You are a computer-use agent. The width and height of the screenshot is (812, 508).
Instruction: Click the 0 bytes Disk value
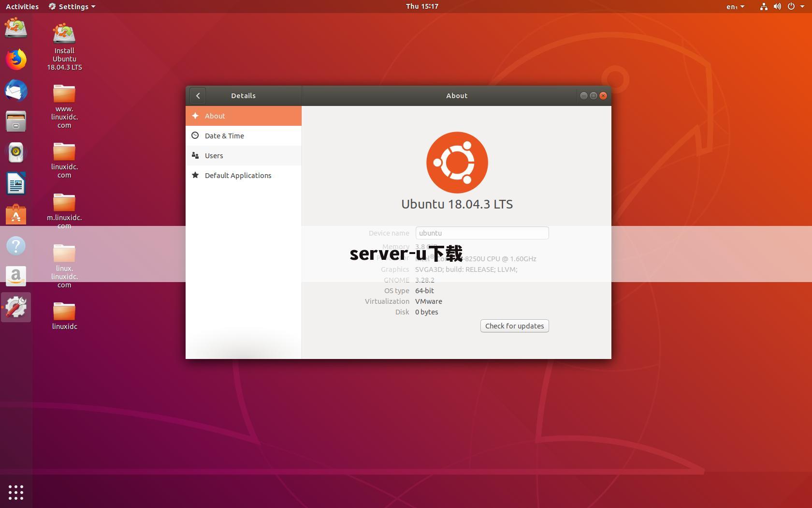(427, 312)
